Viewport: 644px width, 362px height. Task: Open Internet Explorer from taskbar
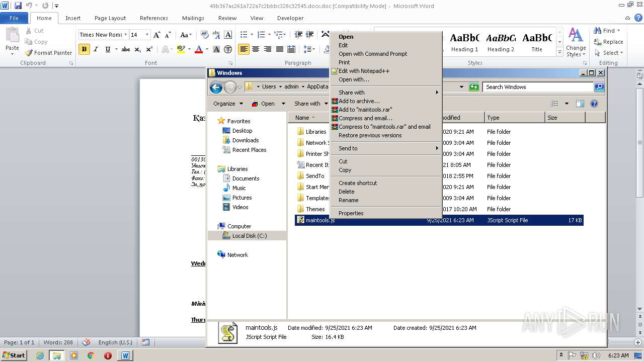click(40, 355)
